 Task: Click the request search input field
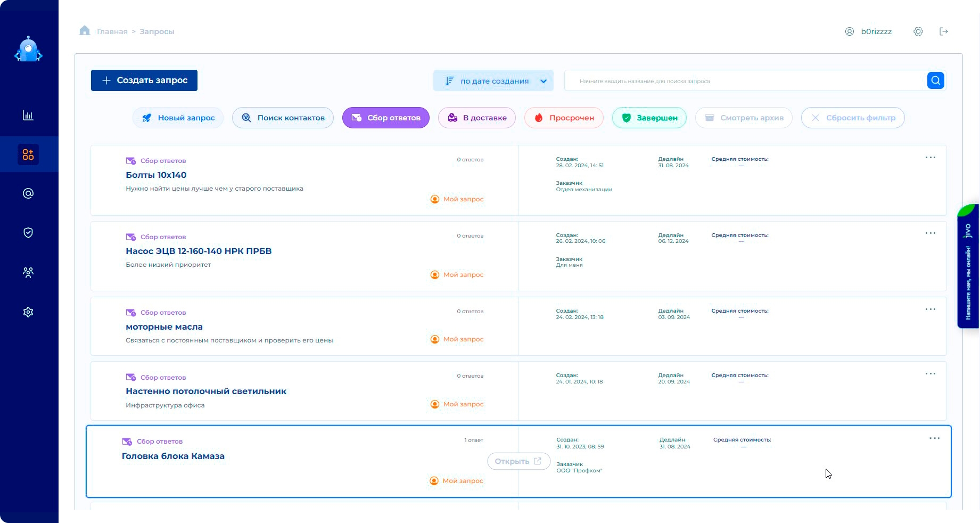(x=745, y=81)
